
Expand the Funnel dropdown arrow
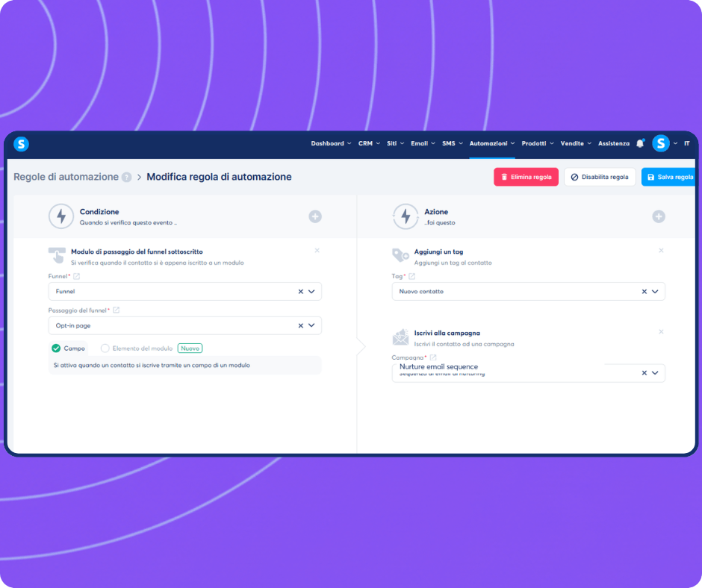(x=311, y=292)
